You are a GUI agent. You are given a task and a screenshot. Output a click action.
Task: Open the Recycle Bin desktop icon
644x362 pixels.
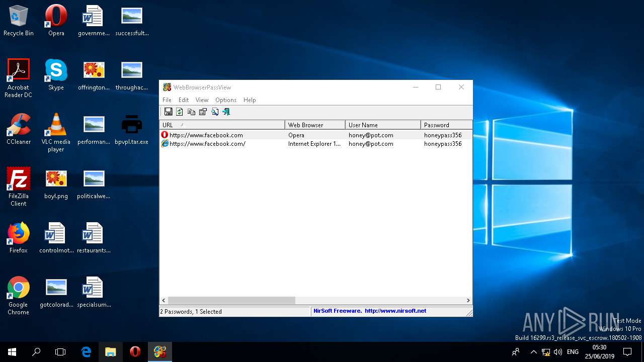coord(19,21)
